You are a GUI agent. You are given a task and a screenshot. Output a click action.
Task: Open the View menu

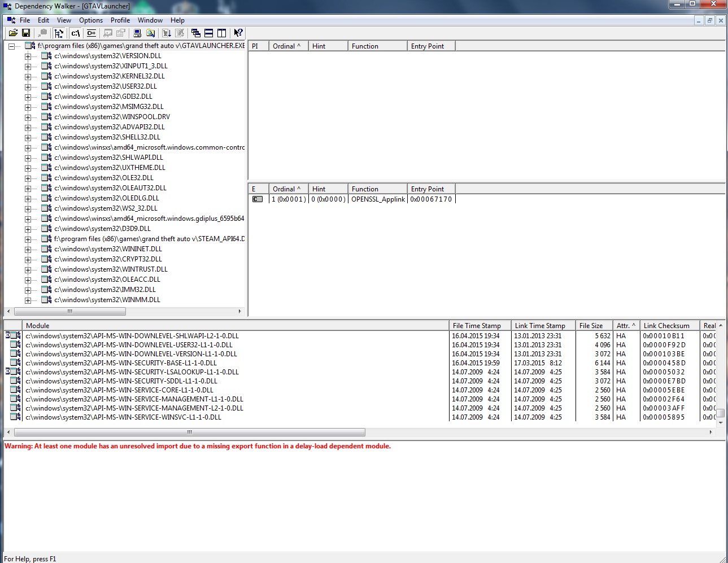coord(64,20)
